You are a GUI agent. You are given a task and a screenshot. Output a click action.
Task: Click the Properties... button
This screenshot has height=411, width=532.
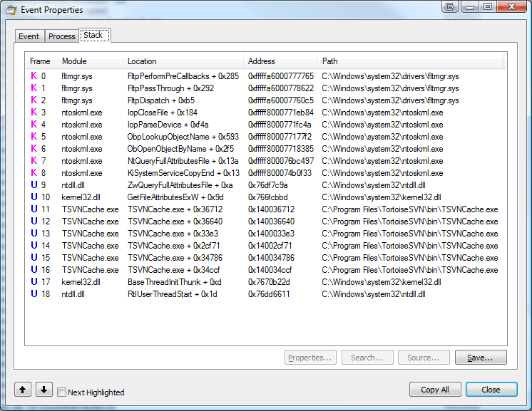pos(310,358)
